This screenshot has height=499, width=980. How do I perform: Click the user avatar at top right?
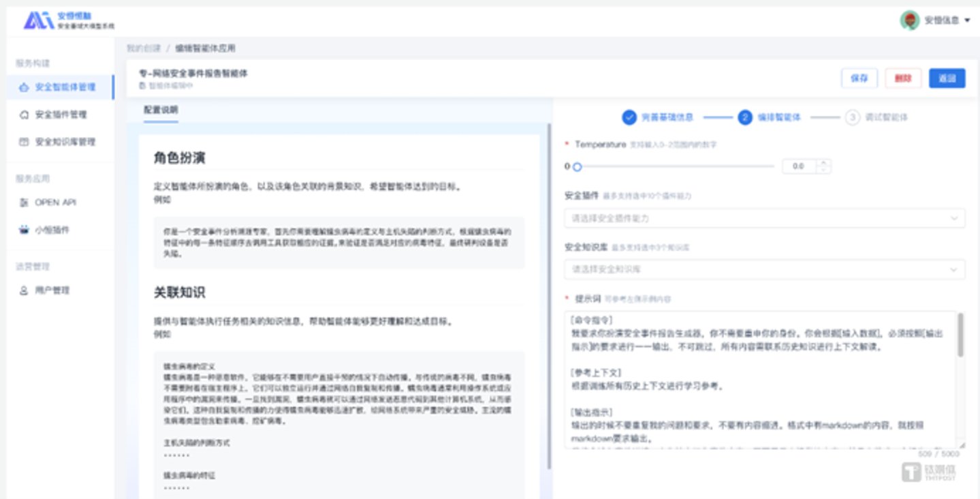(x=909, y=20)
